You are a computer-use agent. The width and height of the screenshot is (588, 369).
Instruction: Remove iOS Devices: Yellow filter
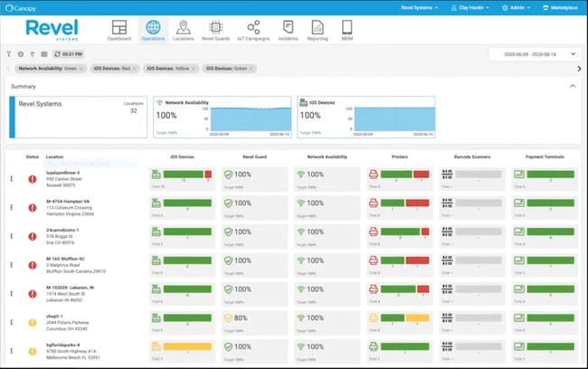click(194, 69)
